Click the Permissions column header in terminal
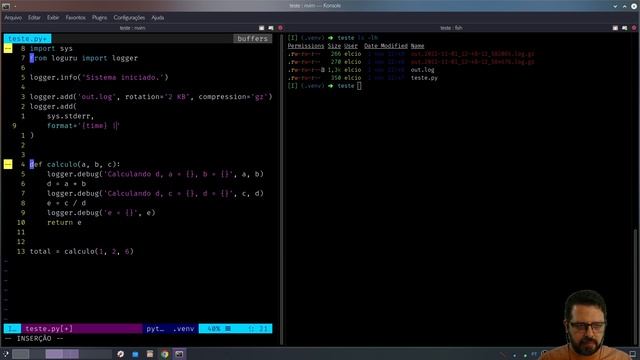This screenshot has width=640, height=360. pyautogui.click(x=306, y=46)
